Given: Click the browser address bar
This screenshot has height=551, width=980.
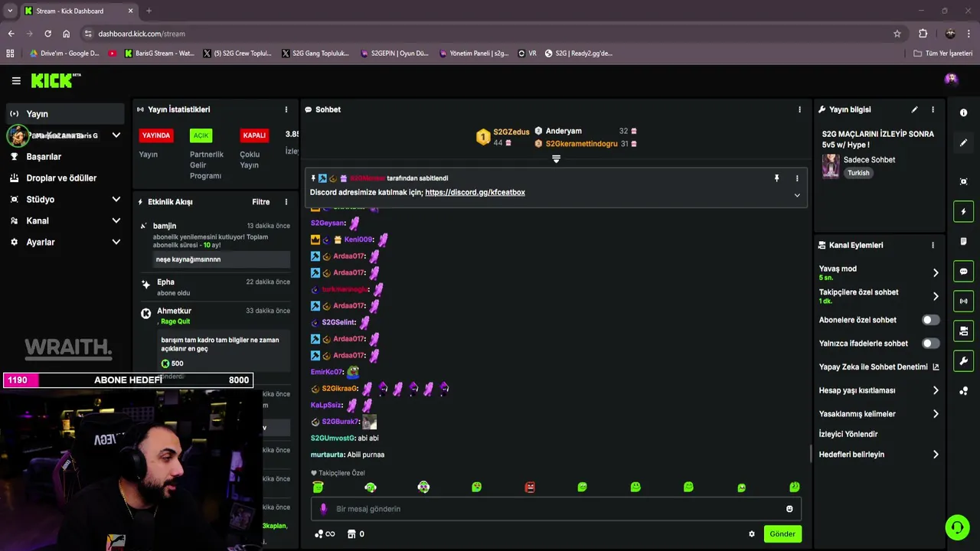Looking at the screenshot, I should [490, 34].
